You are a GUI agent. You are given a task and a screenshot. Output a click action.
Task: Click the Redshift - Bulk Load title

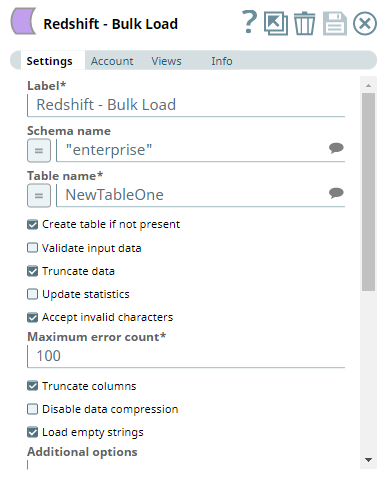(111, 24)
